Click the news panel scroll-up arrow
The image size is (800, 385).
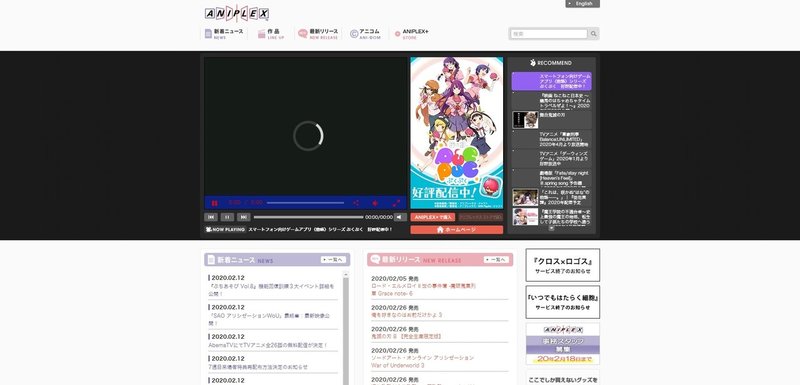(345, 274)
